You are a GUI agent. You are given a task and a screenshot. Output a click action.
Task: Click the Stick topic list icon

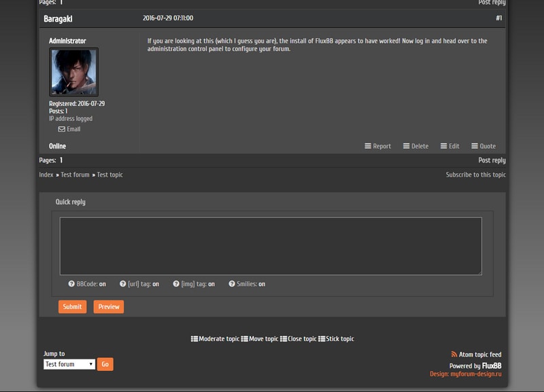pos(322,339)
